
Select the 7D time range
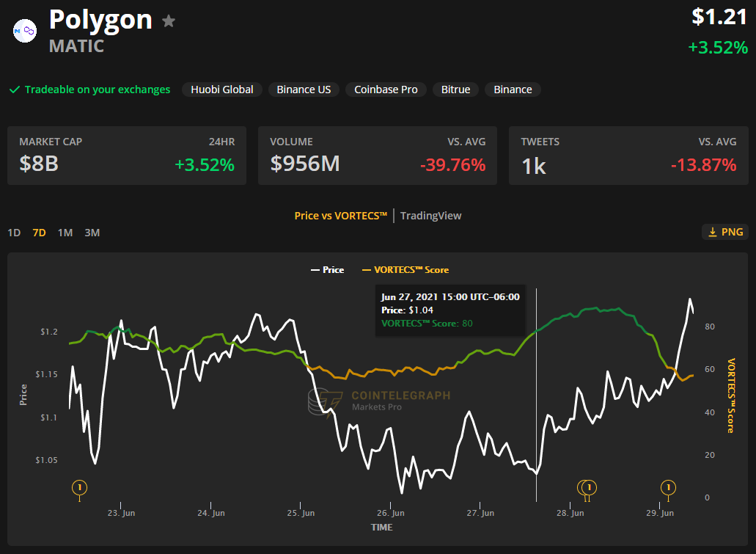39,233
